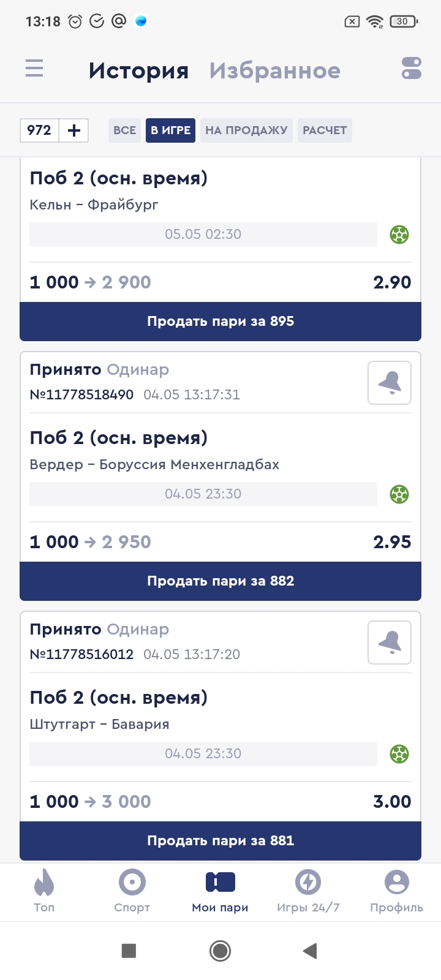Tap bell icon for bet №11778516012
The height and width of the screenshot is (980, 441).
click(390, 643)
